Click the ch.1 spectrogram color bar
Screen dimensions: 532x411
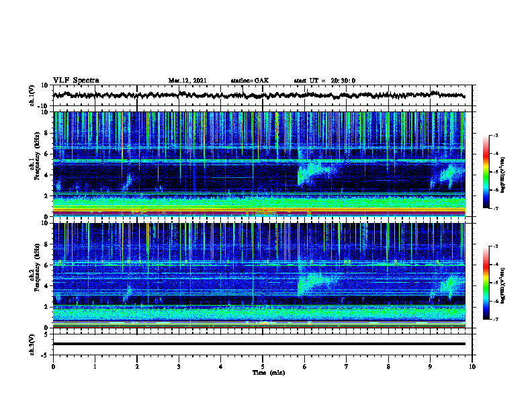coord(486,172)
